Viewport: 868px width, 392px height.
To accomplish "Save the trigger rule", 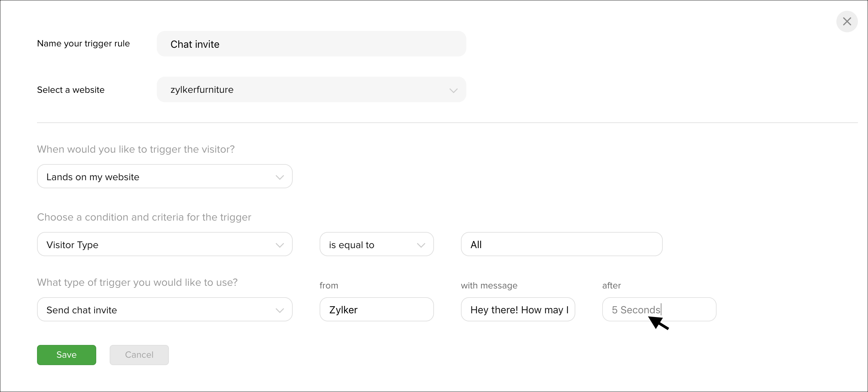I will 66,355.
